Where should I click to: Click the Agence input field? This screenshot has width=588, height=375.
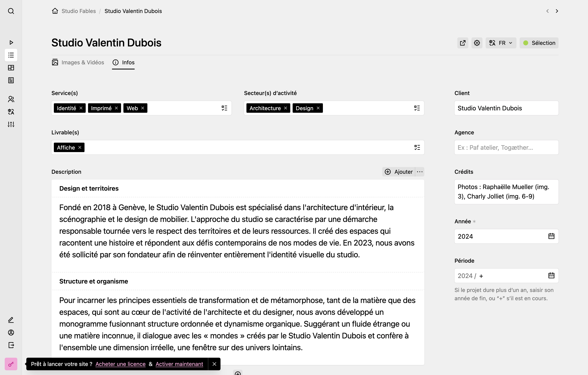[506, 147]
